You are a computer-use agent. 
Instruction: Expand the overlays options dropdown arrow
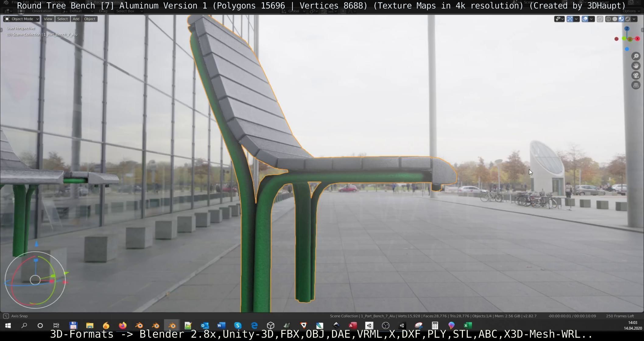point(591,19)
